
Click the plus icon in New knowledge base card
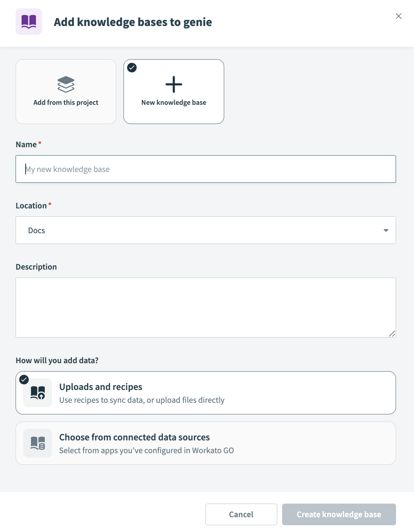pos(173,84)
